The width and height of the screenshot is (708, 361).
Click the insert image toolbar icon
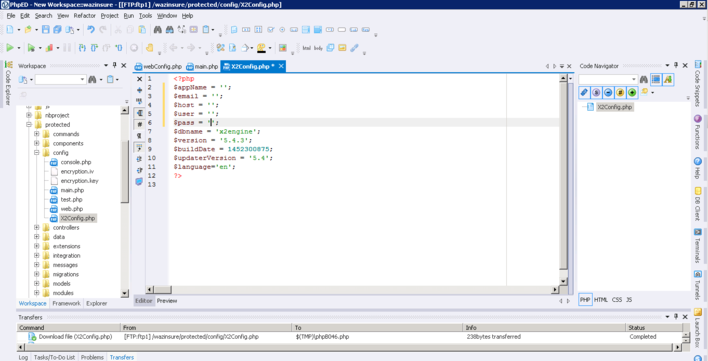pyautogui.click(x=342, y=47)
